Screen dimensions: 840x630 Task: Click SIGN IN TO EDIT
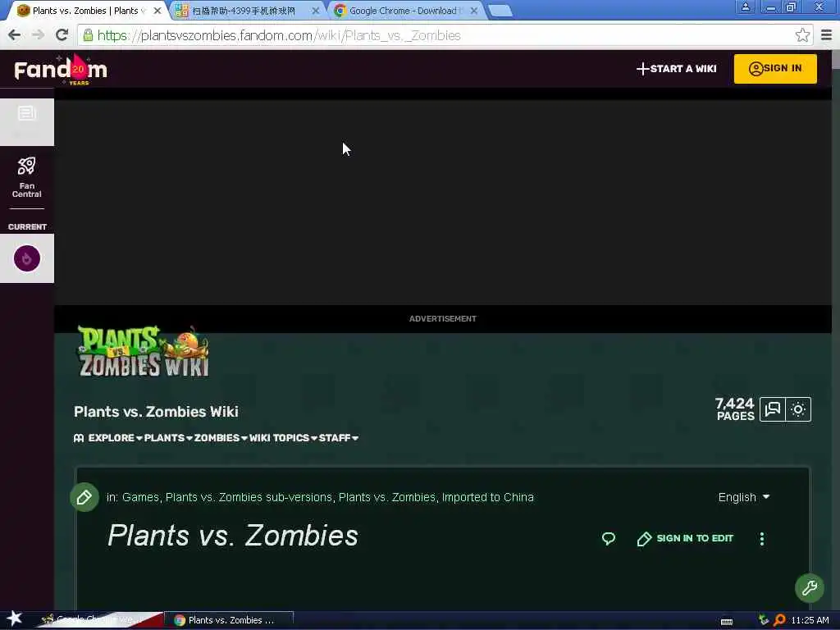(685, 538)
